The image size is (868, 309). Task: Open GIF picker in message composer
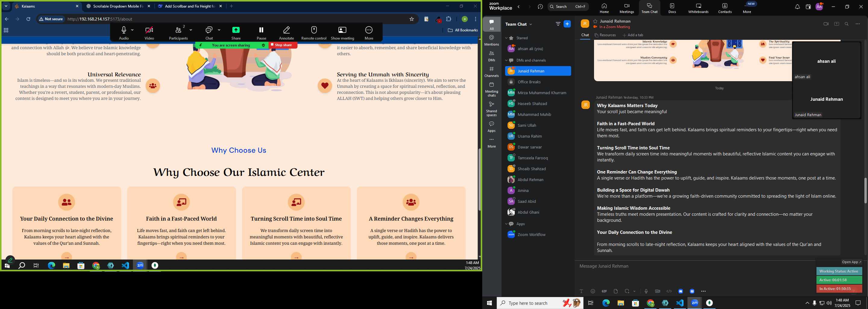coord(604,291)
